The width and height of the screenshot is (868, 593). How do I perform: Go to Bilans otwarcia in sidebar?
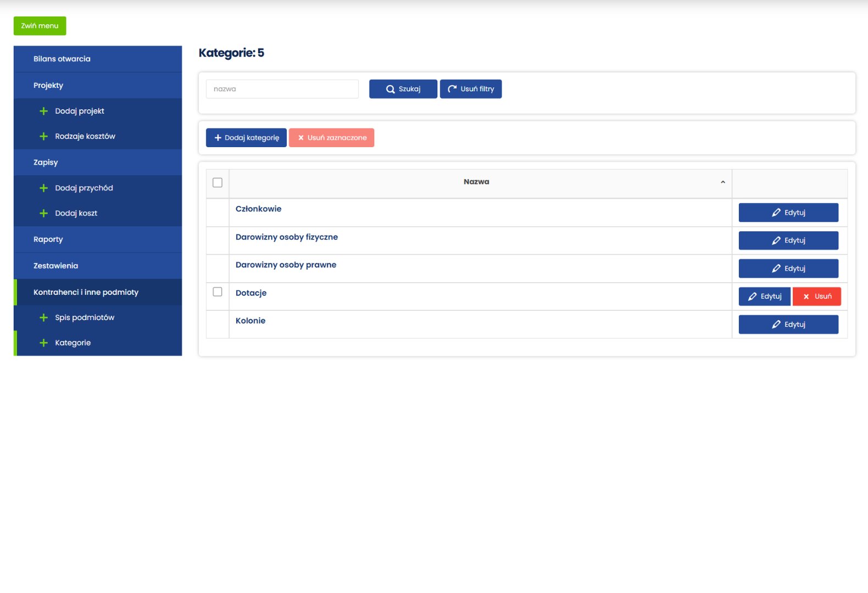pyautogui.click(x=62, y=59)
